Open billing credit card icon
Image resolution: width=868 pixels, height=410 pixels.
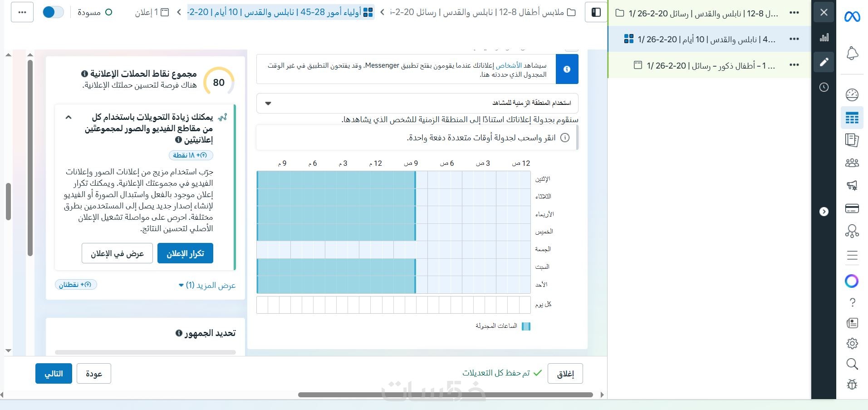coord(852,208)
